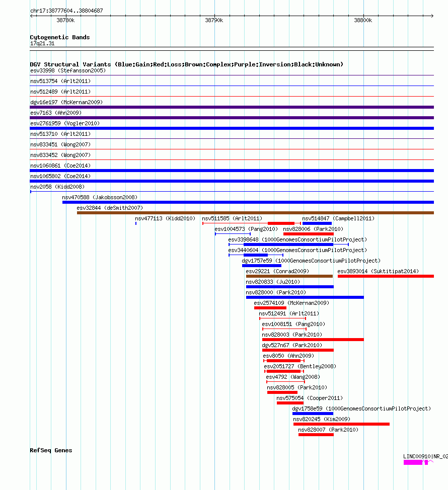Select the dgv527n67 (Park2010) label
The height and width of the screenshot is (490, 448).
click(x=292, y=345)
